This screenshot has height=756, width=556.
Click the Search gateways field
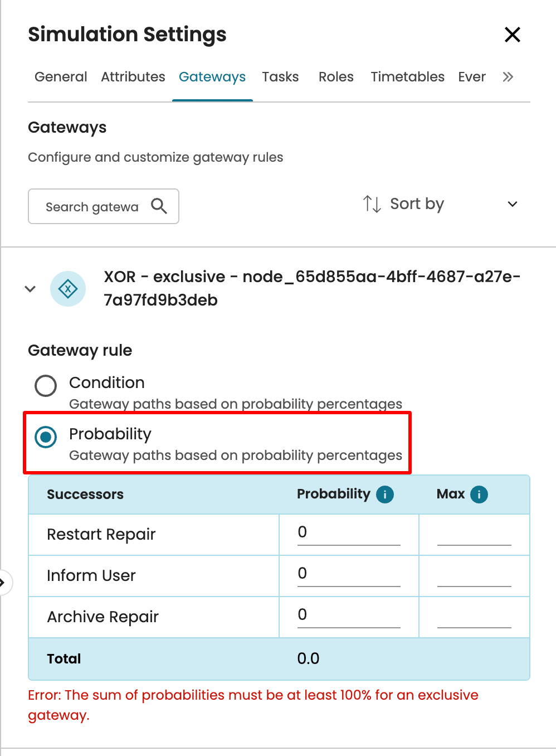coord(92,207)
